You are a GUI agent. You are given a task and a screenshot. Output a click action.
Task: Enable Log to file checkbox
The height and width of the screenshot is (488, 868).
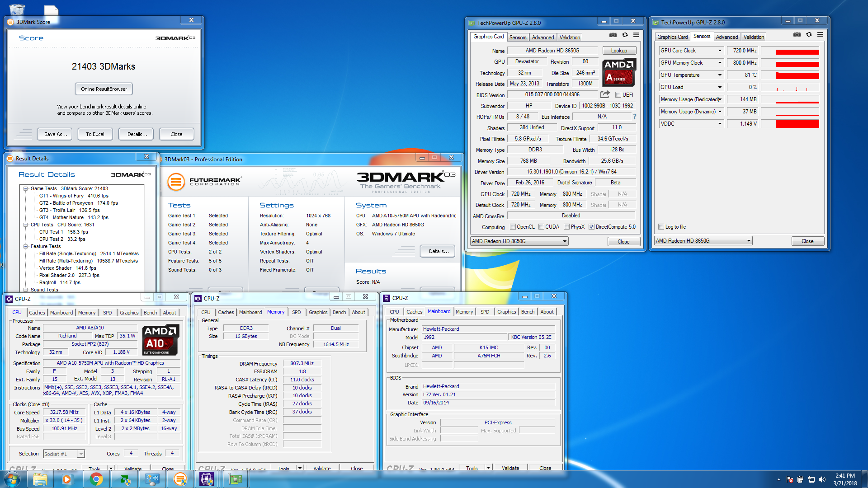click(x=661, y=227)
